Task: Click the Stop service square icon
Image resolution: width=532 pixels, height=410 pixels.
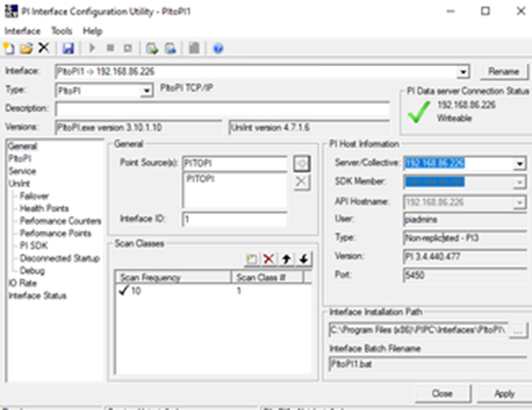Action: [110, 48]
